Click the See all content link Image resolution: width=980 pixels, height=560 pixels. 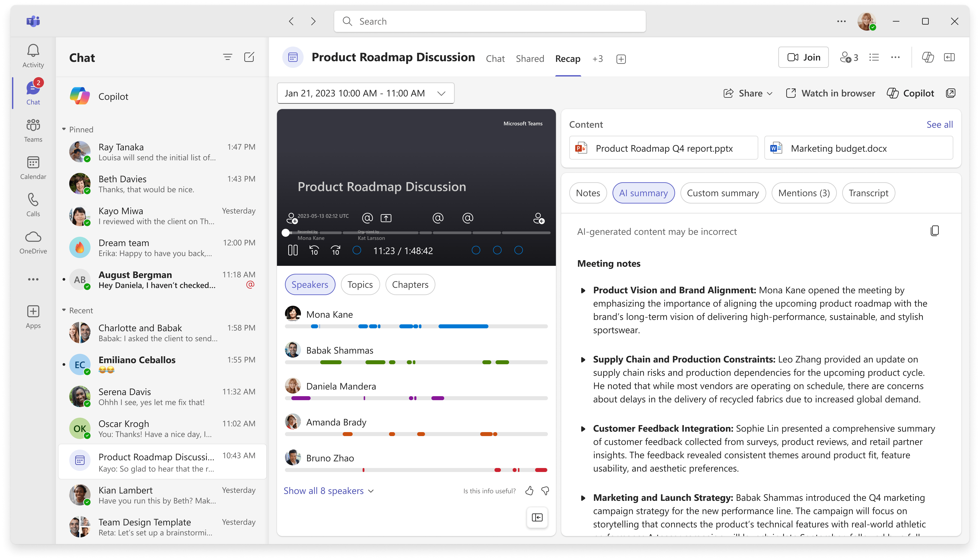point(940,125)
